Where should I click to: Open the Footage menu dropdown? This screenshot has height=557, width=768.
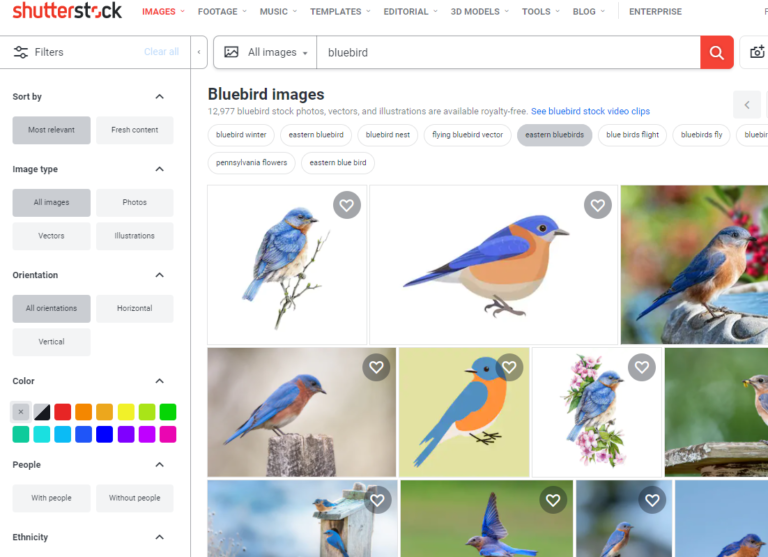222,11
